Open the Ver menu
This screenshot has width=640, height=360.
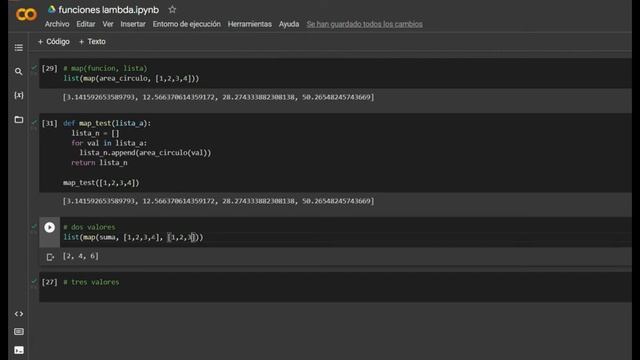tap(108, 24)
